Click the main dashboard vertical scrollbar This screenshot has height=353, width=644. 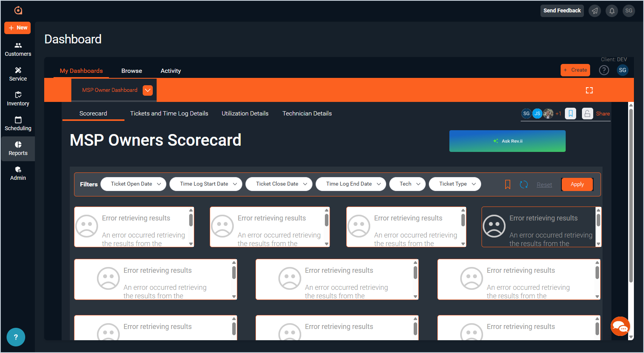tap(631, 196)
